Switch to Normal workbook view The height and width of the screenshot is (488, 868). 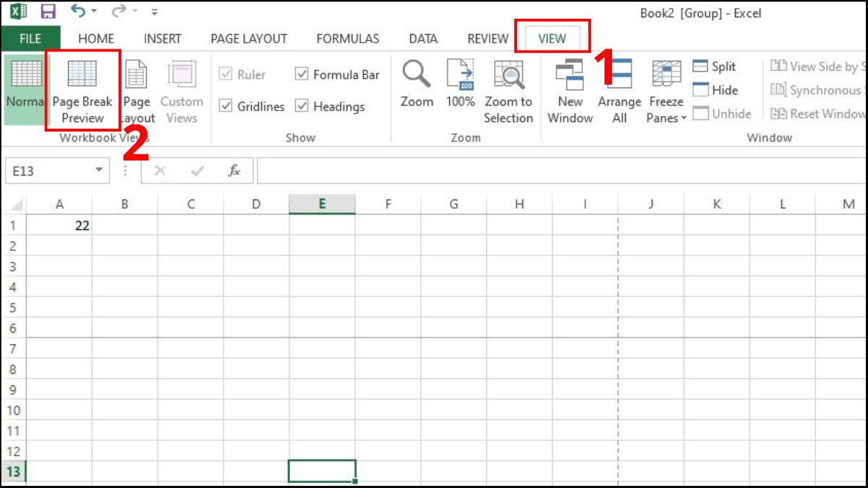[x=24, y=90]
